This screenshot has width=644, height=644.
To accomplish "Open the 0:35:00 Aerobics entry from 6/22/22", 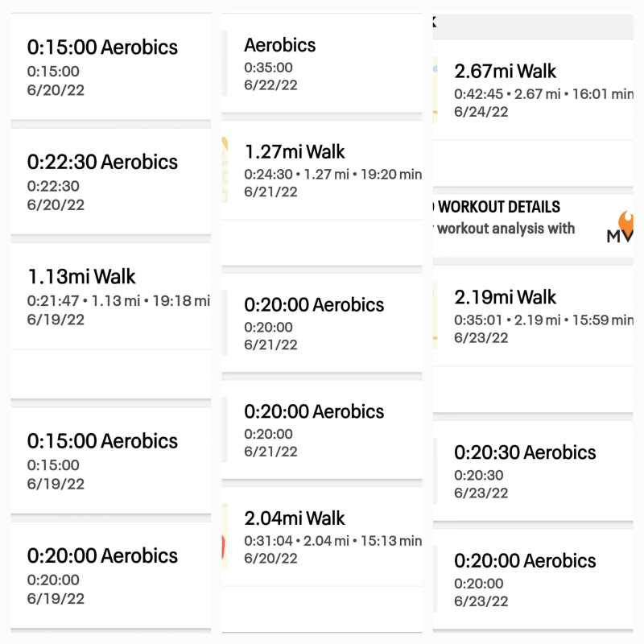I will [322, 64].
